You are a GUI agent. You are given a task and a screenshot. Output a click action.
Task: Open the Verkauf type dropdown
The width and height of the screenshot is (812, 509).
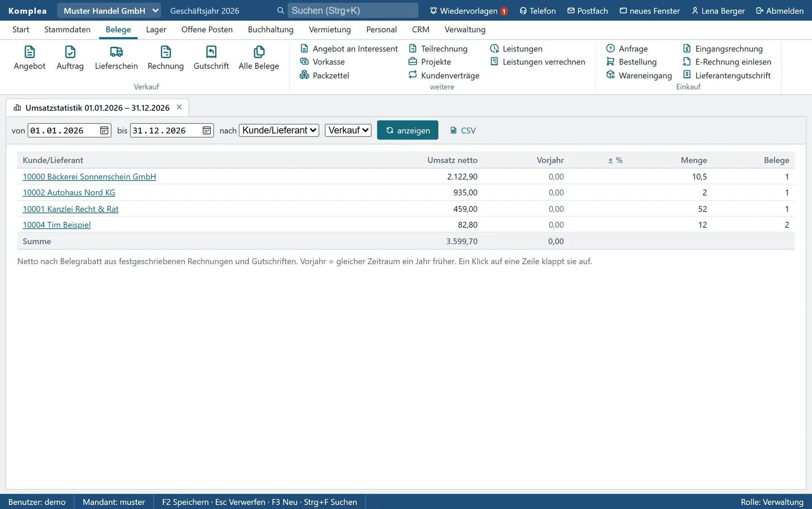(348, 130)
